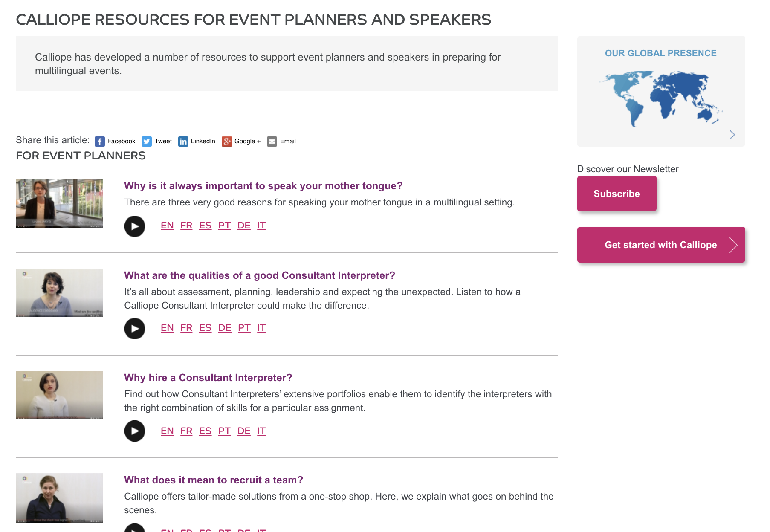Open the mother tongue video thumbnail
This screenshot has width=770, height=532.
tap(60, 203)
